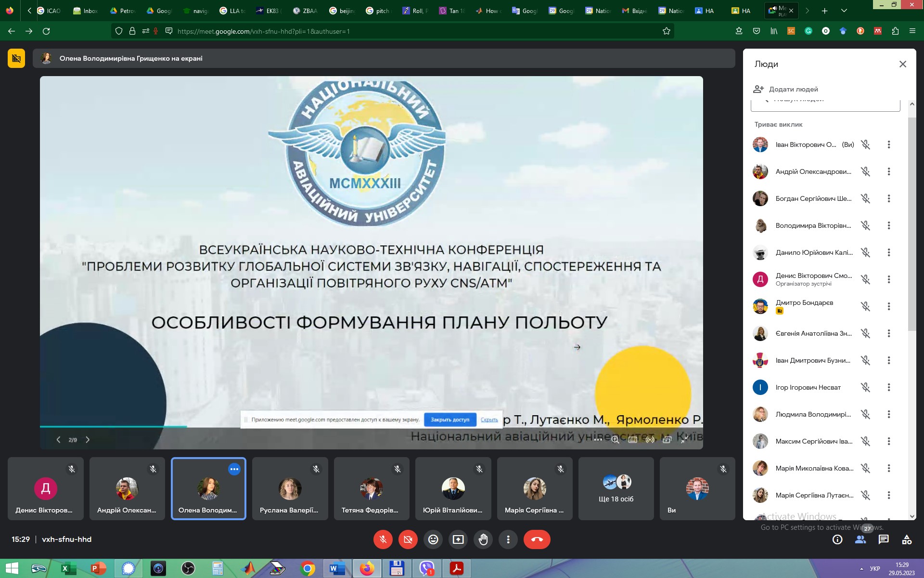Go to previous slide in presentation

click(58, 440)
